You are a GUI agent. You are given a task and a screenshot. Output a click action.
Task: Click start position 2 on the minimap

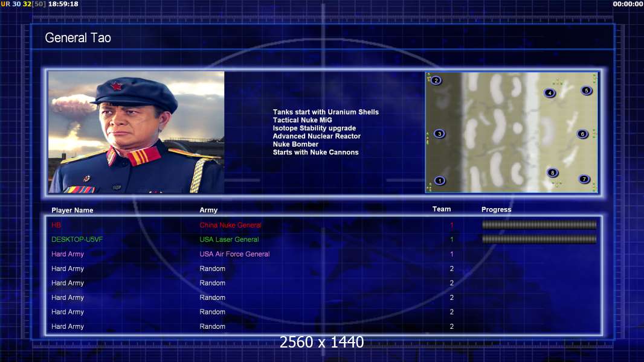point(436,80)
